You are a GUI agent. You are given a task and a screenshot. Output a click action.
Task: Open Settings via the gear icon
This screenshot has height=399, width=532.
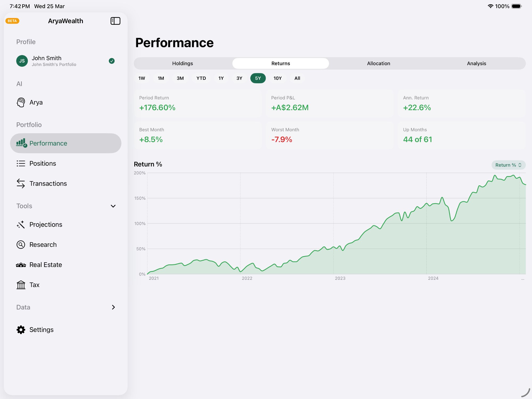pyautogui.click(x=21, y=330)
